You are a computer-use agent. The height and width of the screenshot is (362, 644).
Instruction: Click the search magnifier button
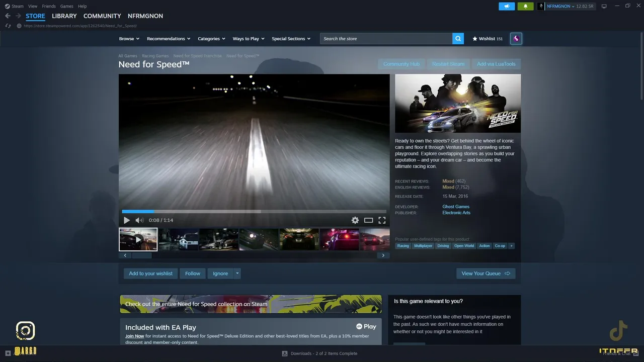point(458,39)
